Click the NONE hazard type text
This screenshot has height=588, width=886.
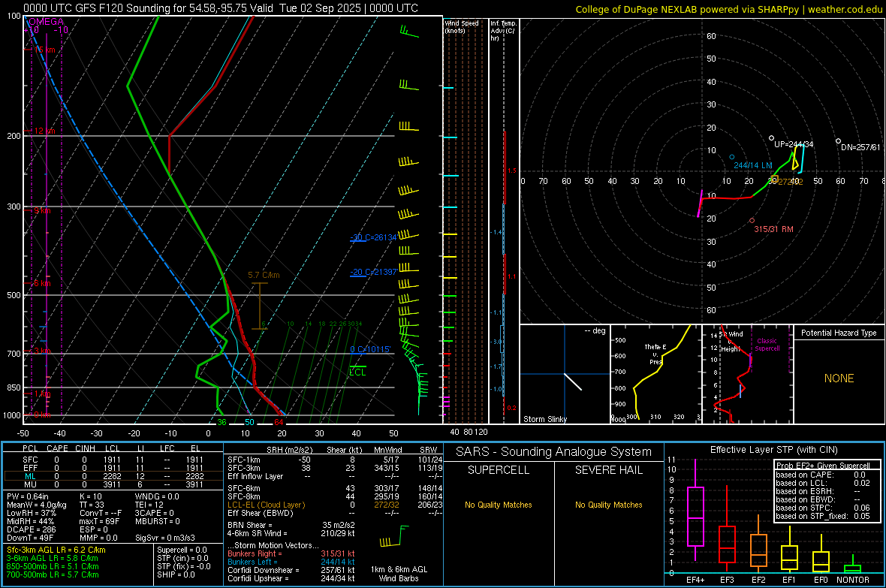pos(839,378)
